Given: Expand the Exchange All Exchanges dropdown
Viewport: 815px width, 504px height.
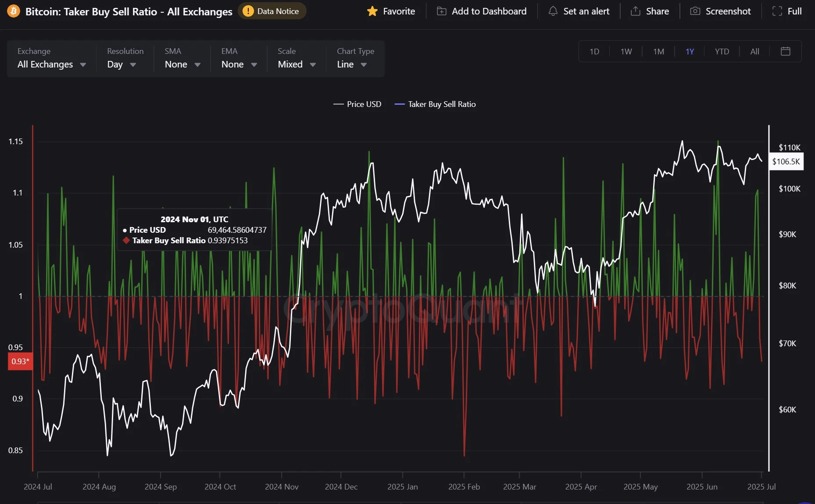Looking at the screenshot, I should (x=51, y=64).
